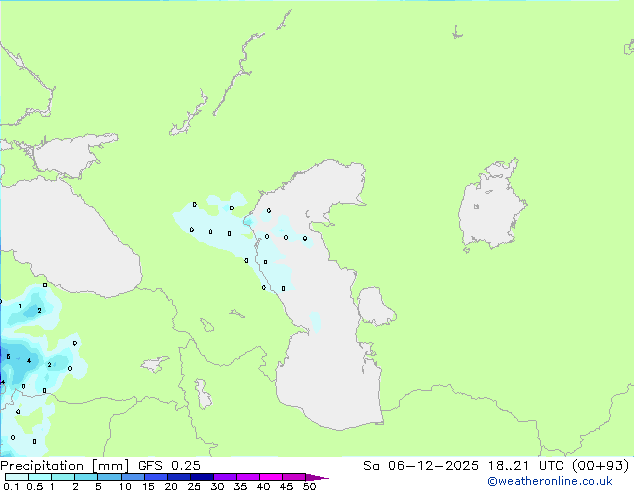Click the purple arrow tip above 50
This screenshot has height=490, width=634.
click(317, 477)
